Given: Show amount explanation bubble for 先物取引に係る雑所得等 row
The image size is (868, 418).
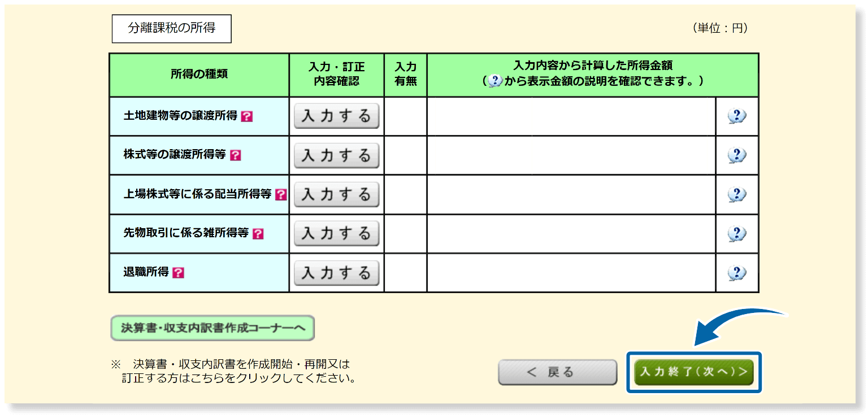Looking at the screenshot, I should coord(736,234).
